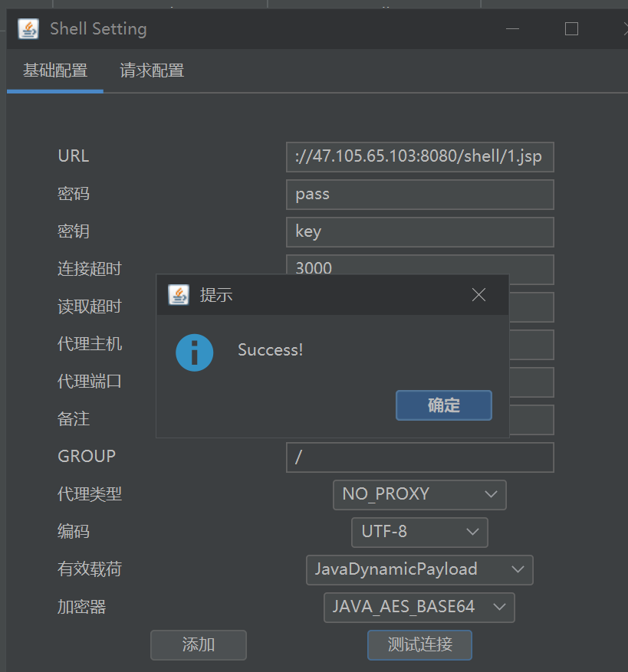Focus the 密码 field containing pass
Screen dimensions: 628x672
420,195
